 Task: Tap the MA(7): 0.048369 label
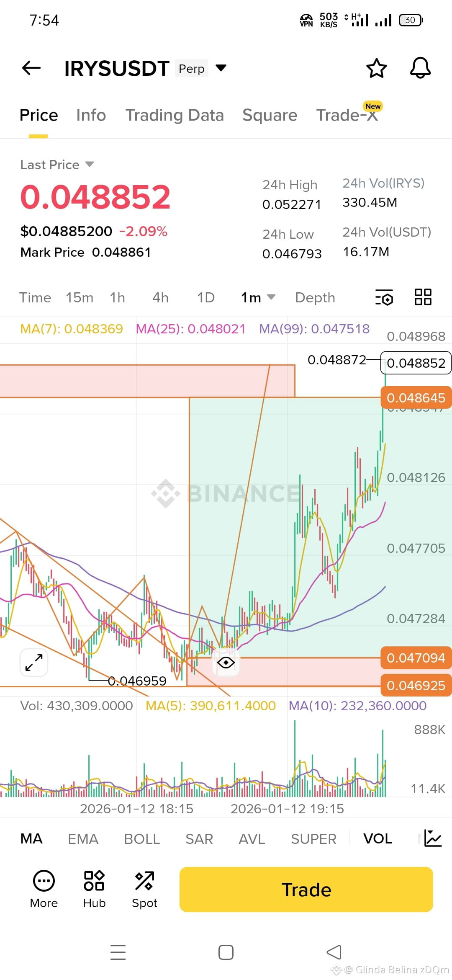(72, 329)
